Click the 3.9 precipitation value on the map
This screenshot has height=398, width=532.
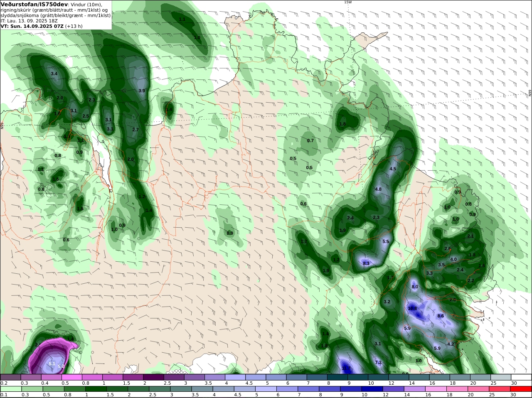142,91
